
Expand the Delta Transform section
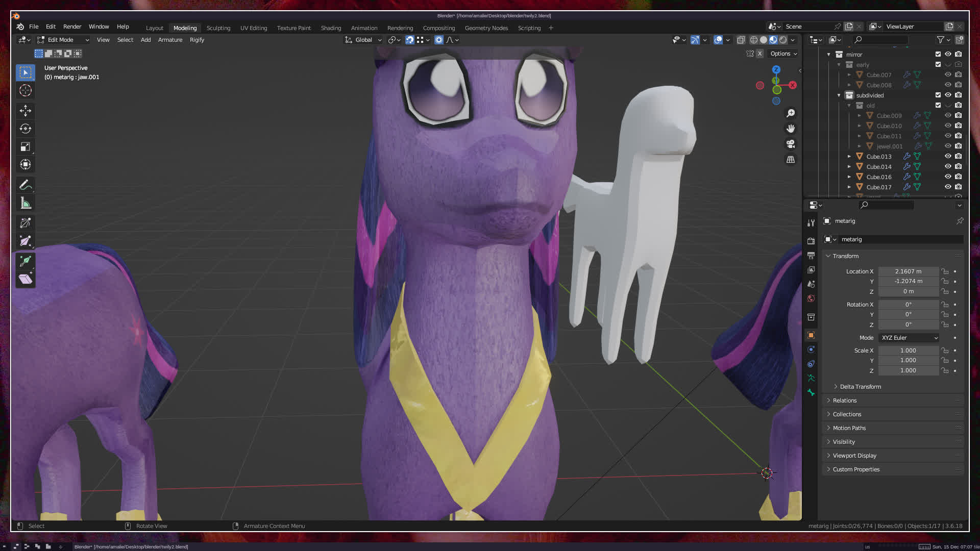click(x=861, y=387)
